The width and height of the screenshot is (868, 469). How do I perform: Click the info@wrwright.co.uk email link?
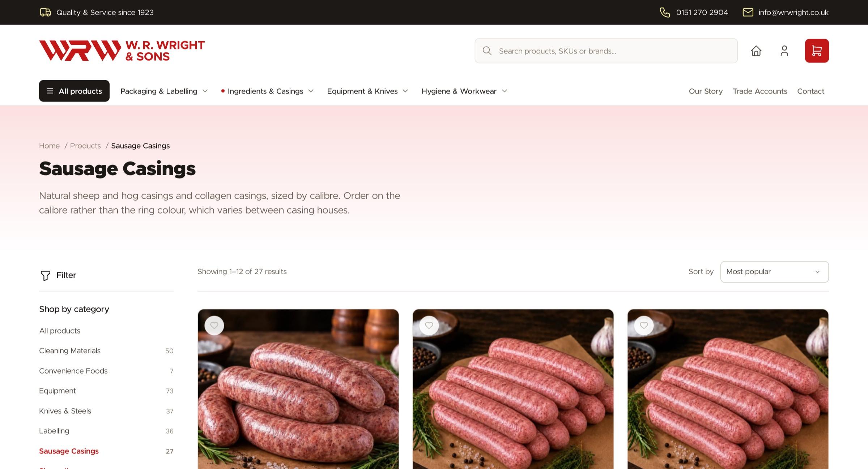(x=793, y=12)
